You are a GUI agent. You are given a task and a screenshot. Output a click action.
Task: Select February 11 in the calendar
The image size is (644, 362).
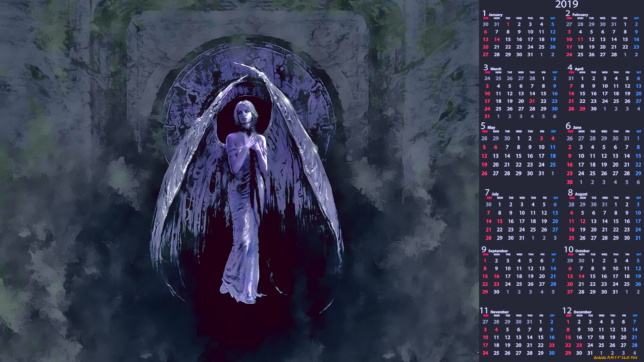click(x=580, y=40)
